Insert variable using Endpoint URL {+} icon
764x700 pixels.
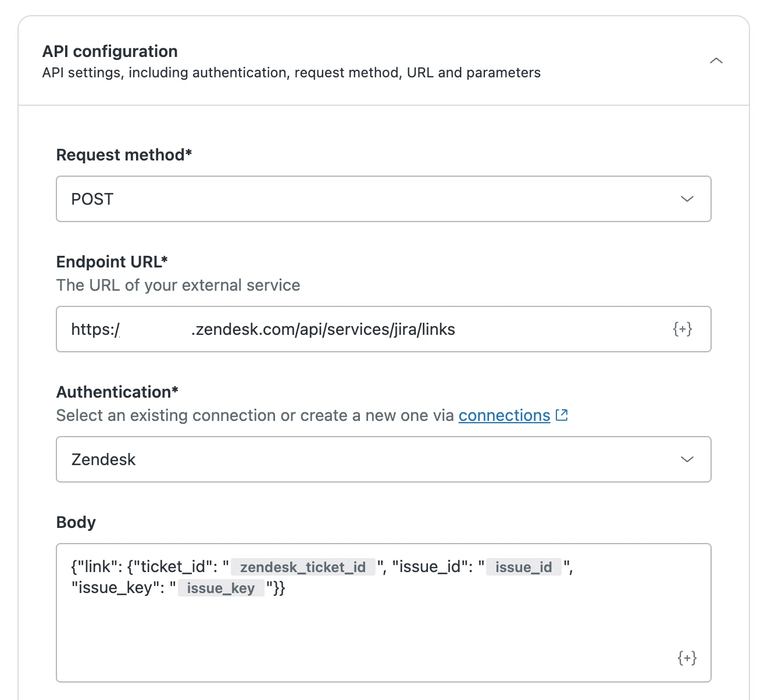[683, 329]
